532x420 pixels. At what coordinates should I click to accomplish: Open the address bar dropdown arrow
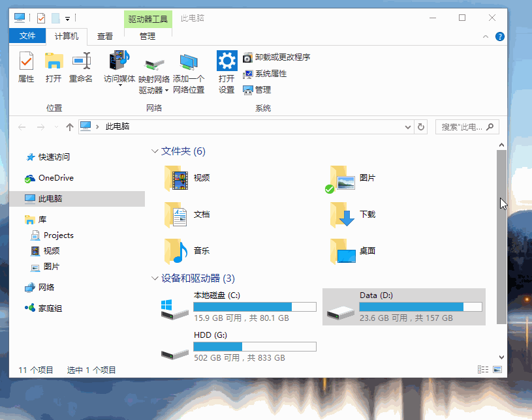click(x=407, y=127)
